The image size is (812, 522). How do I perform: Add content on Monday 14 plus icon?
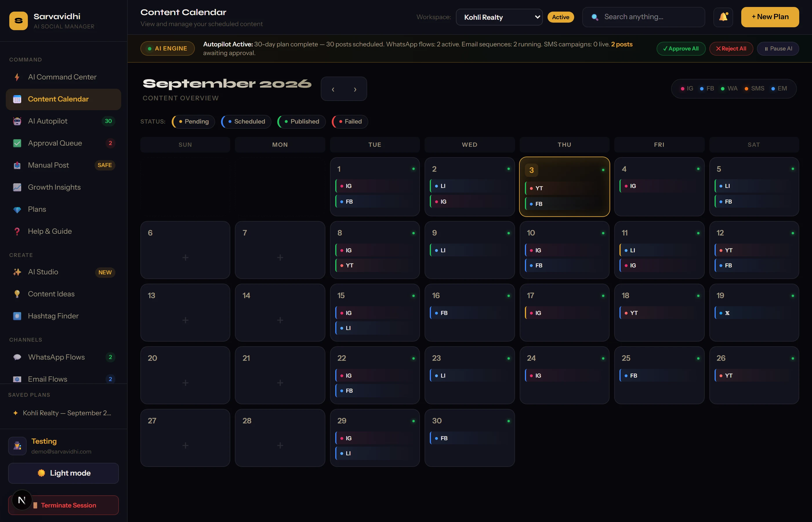point(280,320)
